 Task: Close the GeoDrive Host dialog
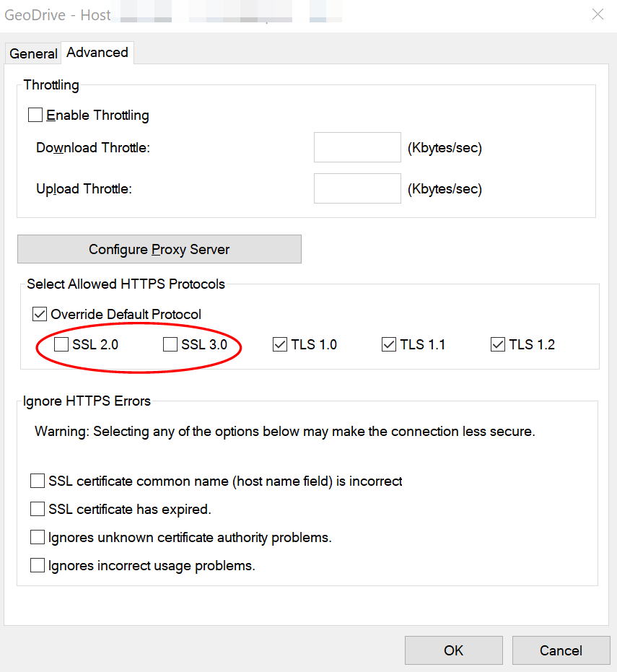pyautogui.click(x=598, y=14)
